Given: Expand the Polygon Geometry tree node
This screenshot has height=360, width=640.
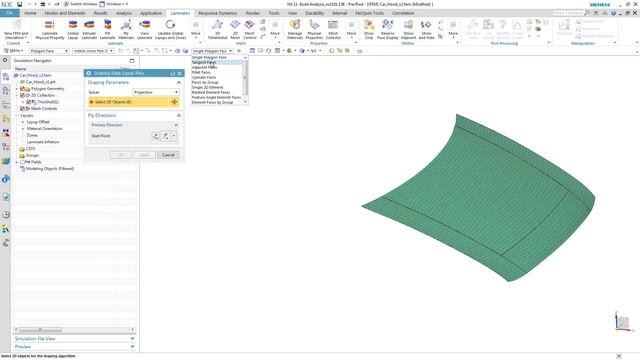Looking at the screenshot, I should (x=17, y=89).
